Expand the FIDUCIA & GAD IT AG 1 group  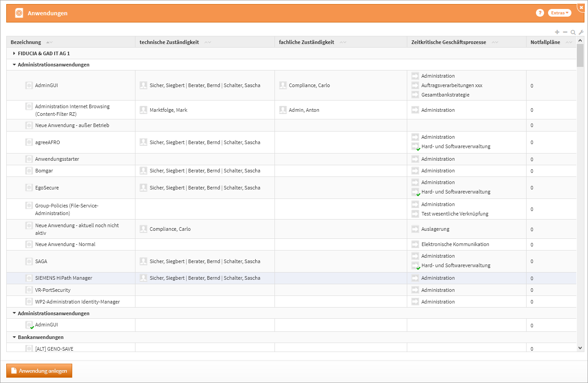(x=14, y=53)
